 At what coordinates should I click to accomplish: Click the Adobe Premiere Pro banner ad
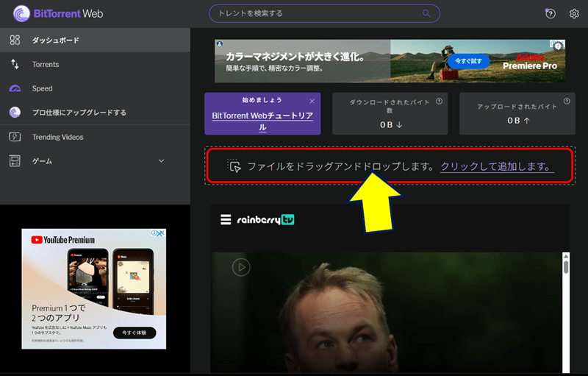(390, 61)
